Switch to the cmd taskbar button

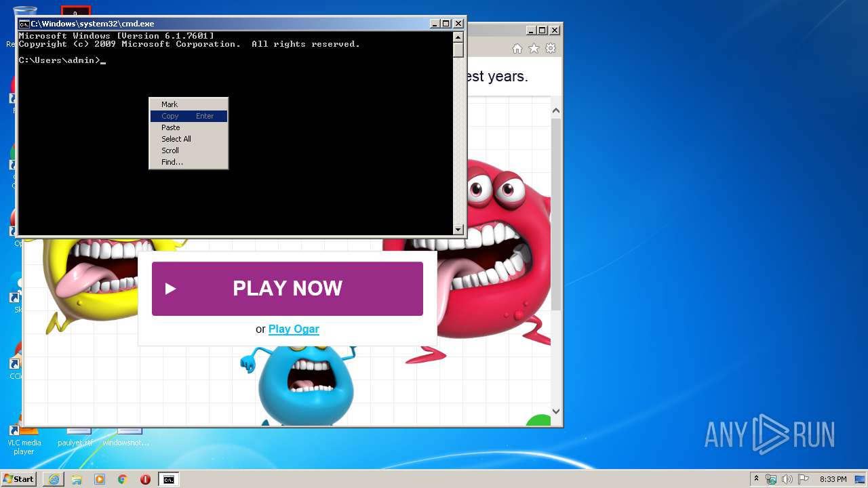tap(168, 479)
